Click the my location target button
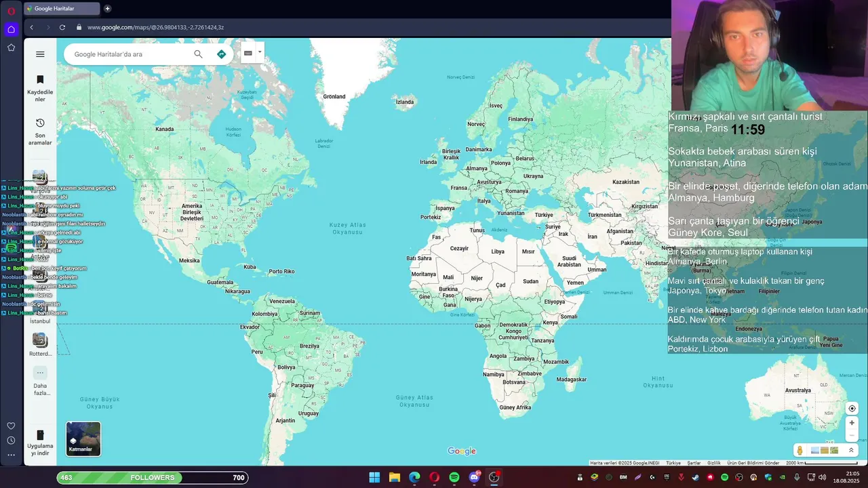The width and height of the screenshot is (868, 488). [x=852, y=408]
